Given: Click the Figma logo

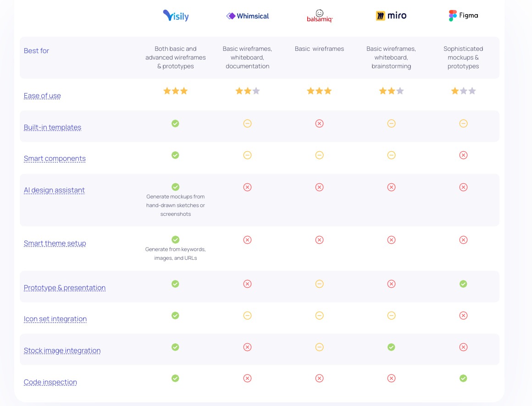Looking at the screenshot, I should 463,16.
